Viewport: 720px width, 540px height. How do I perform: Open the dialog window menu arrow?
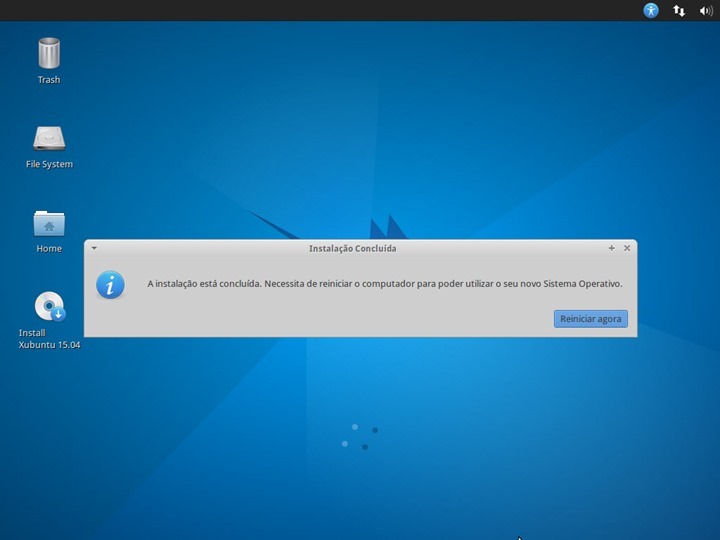(94, 248)
